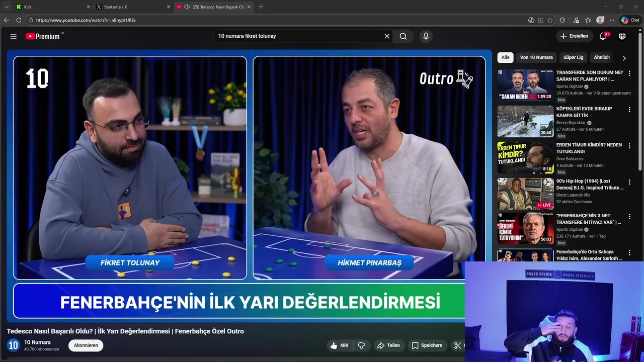View site information lock icon

click(x=31, y=20)
